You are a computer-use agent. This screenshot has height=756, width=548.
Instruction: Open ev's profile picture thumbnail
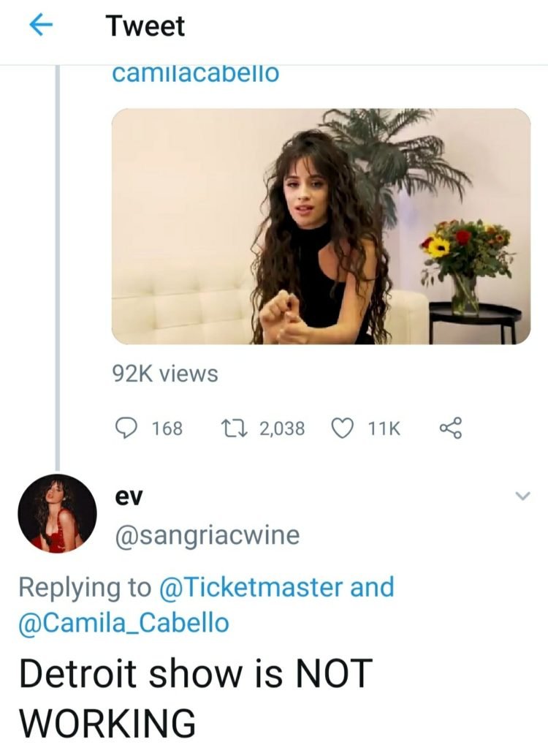pyautogui.click(x=56, y=514)
